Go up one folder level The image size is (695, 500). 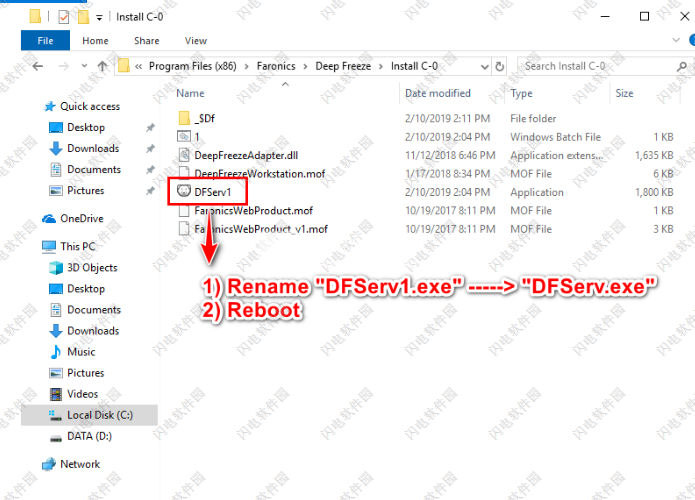coord(102,66)
